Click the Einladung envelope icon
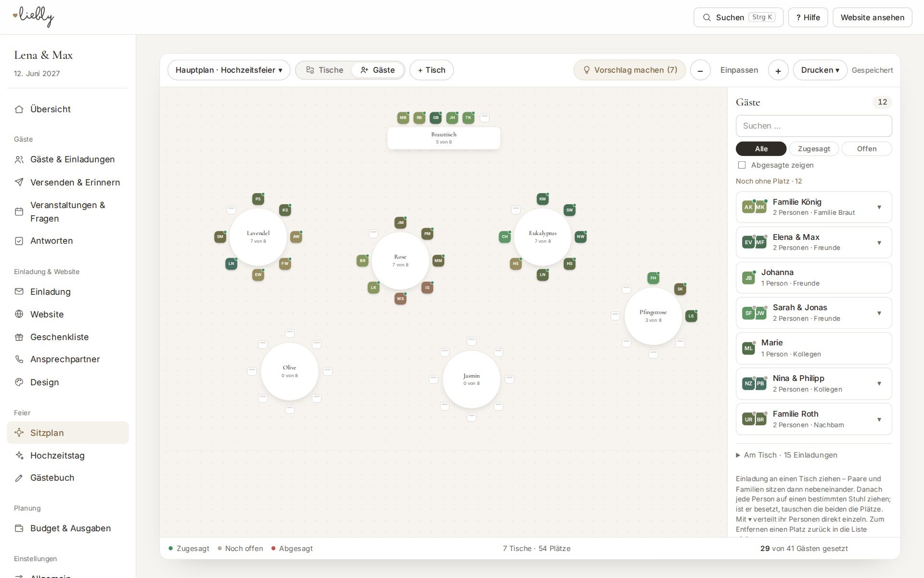The width and height of the screenshot is (924, 578). pos(19,291)
